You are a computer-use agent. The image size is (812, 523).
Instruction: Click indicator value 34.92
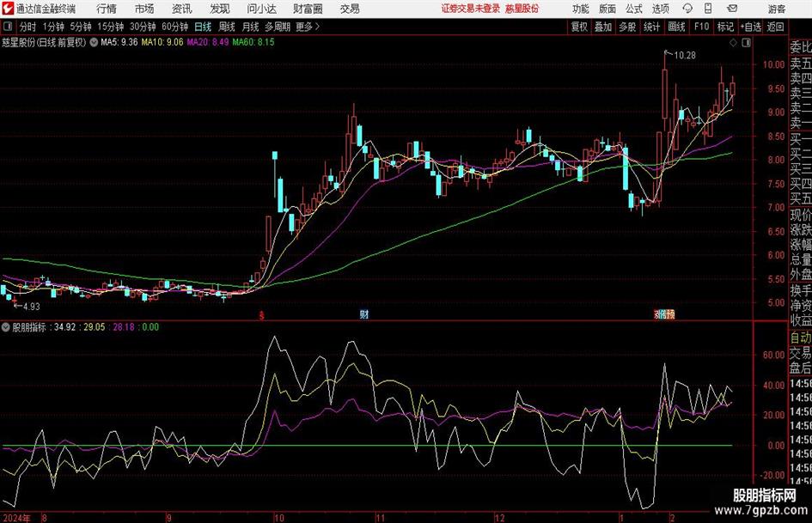click(64, 327)
